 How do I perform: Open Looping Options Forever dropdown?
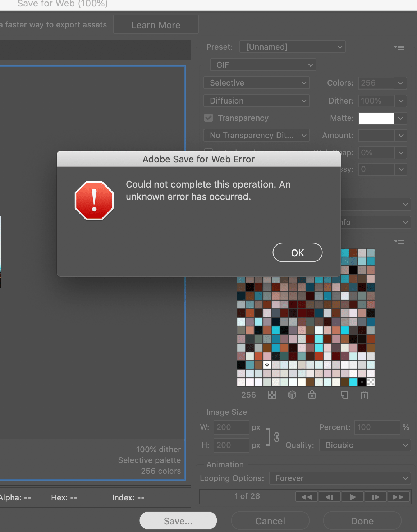coord(340,478)
